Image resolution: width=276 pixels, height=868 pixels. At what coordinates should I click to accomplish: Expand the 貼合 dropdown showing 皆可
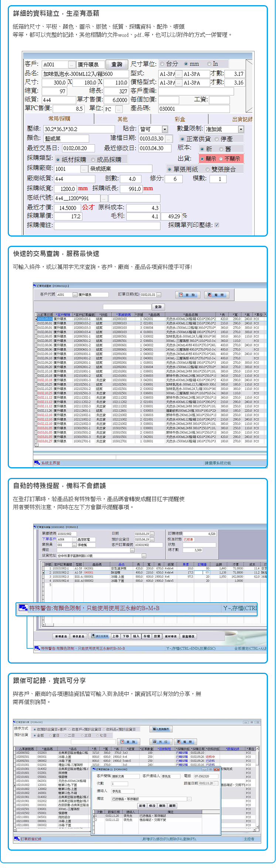pyautogui.click(x=165, y=129)
